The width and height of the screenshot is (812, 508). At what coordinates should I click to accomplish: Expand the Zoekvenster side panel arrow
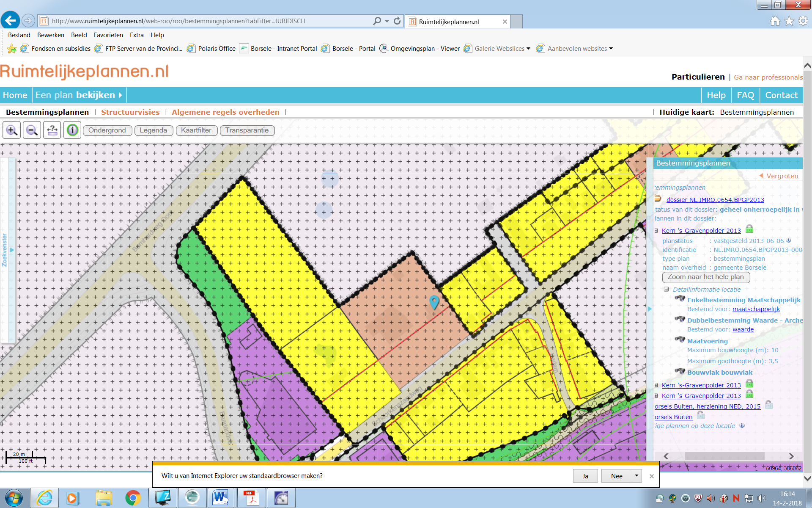(x=12, y=250)
